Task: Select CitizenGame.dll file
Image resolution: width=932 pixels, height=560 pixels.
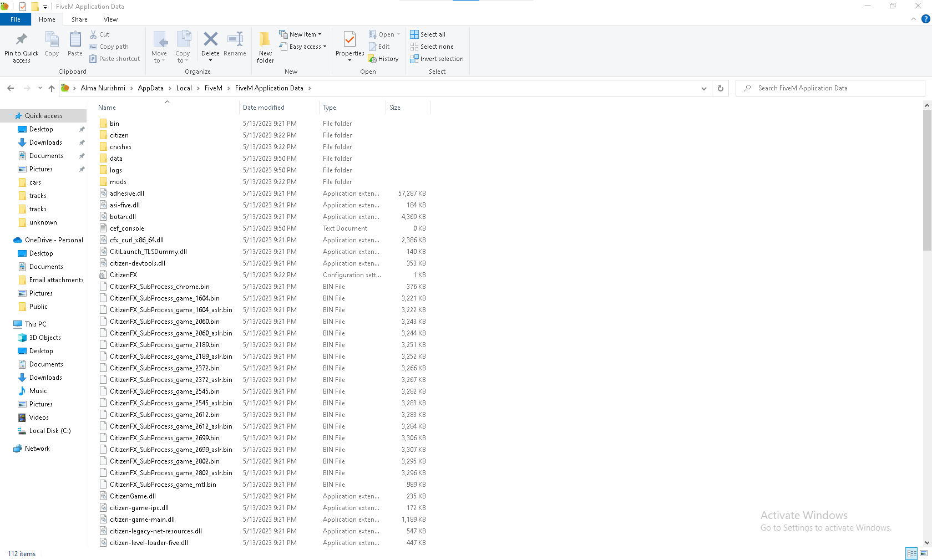Action: pyautogui.click(x=133, y=496)
